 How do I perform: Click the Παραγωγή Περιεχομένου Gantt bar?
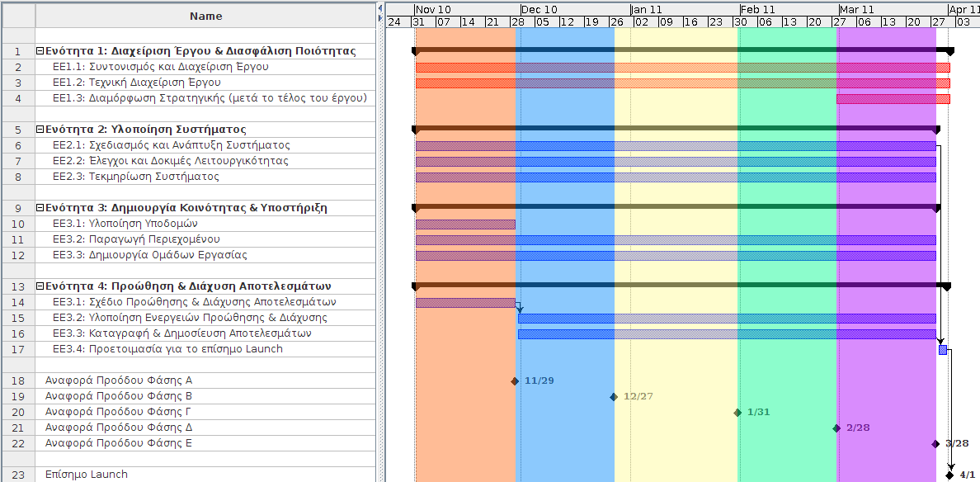676,239
